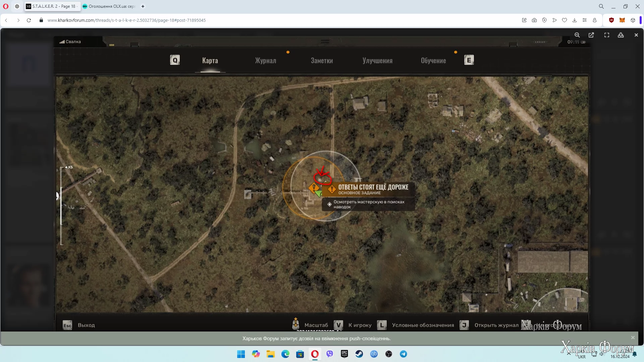
Task: Open the MetaMask fox extension
Action: click(x=622, y=20)
